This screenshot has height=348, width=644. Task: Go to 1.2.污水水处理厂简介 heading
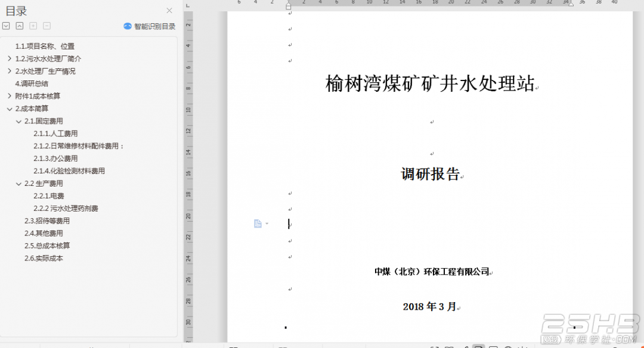pos(48,58)
